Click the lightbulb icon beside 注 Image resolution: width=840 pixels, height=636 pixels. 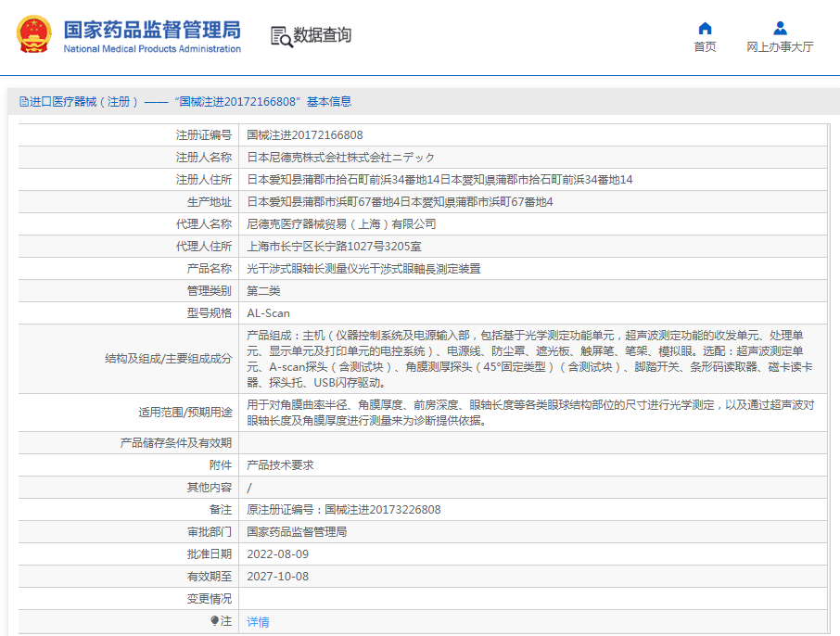[x=214, y=621]
